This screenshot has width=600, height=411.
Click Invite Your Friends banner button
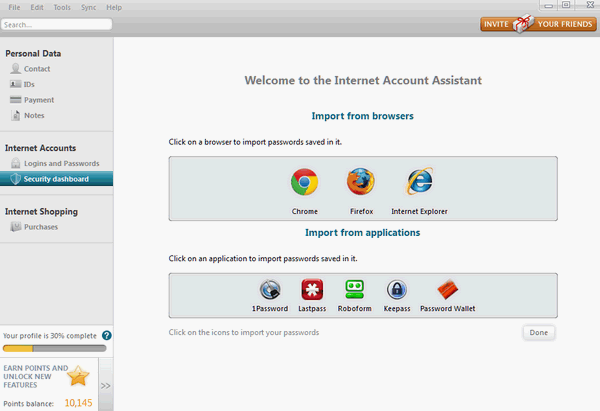coord(538,24)
